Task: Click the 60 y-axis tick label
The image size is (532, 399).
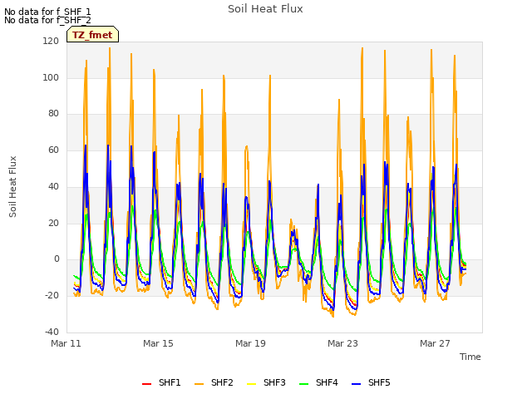Action: (53, 150)
